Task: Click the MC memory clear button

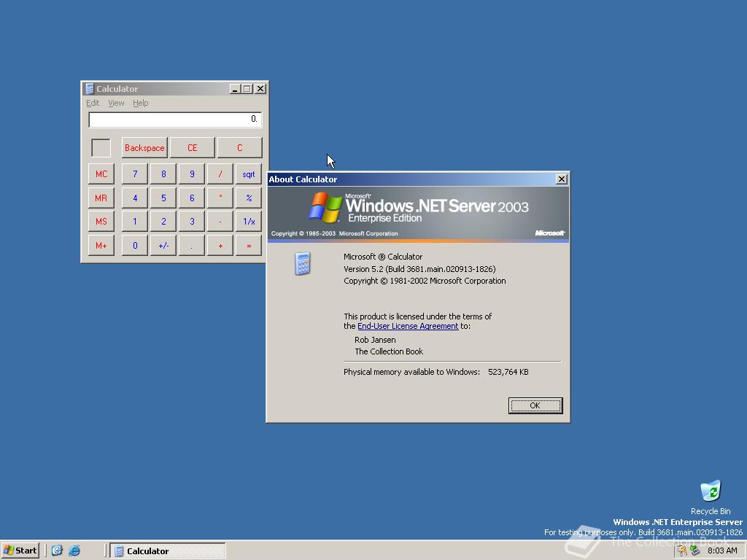Action: point(101,174)
